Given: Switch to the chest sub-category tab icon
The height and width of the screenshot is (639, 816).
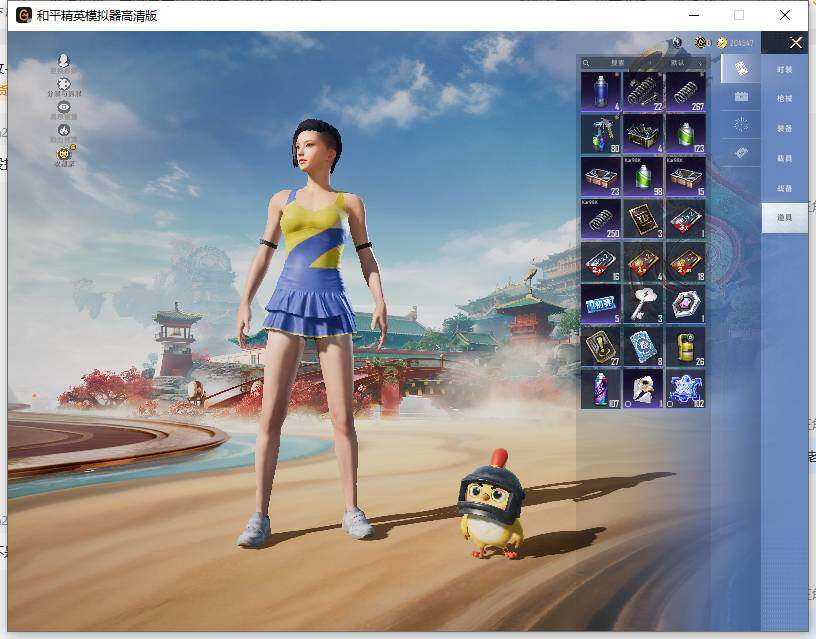Looking at the screenshot, I should point(741,96).
